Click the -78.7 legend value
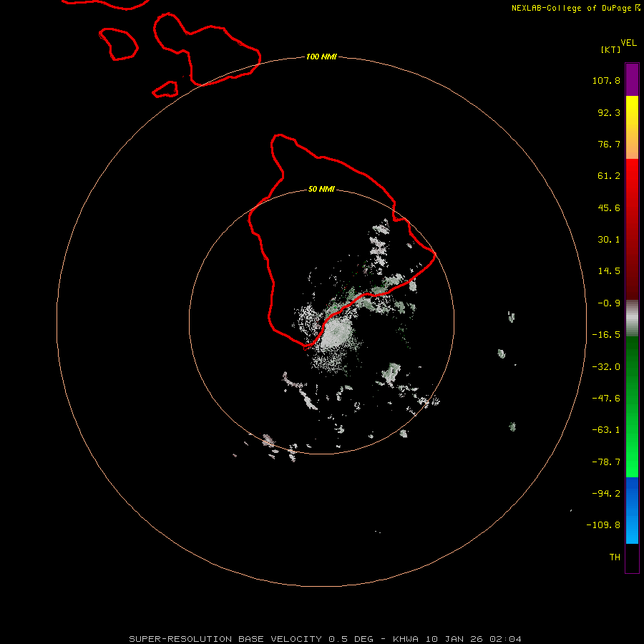Image resolution: width=644 pixels, height=644 pixels. pos(606,462)
